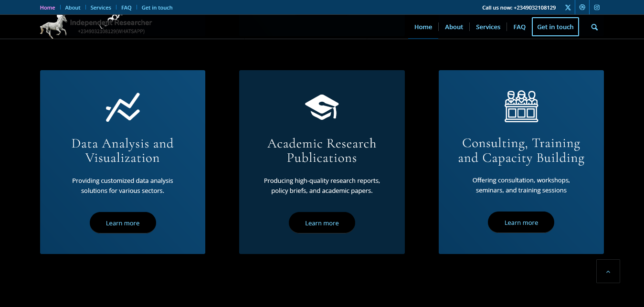The height and width of the screenshot is (307, 644).
Task: Click the Academic Research Publications heading
Action: pos(322,150)
